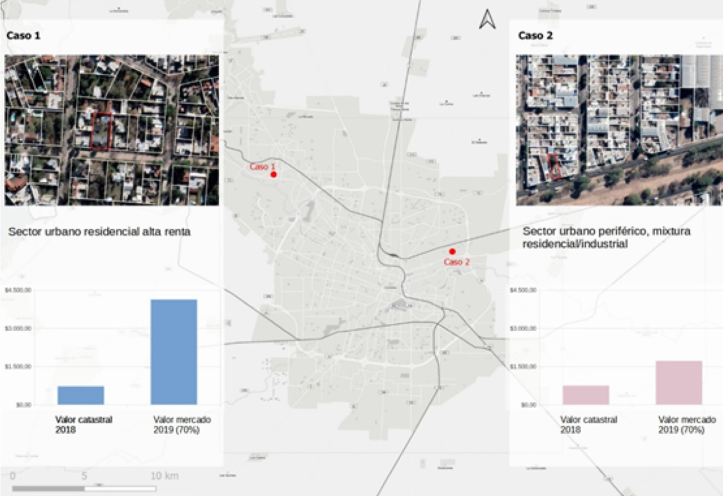Click the red 'Caso 2' map label
This screenshot has width=723, height=497.
tap(455, 262)
